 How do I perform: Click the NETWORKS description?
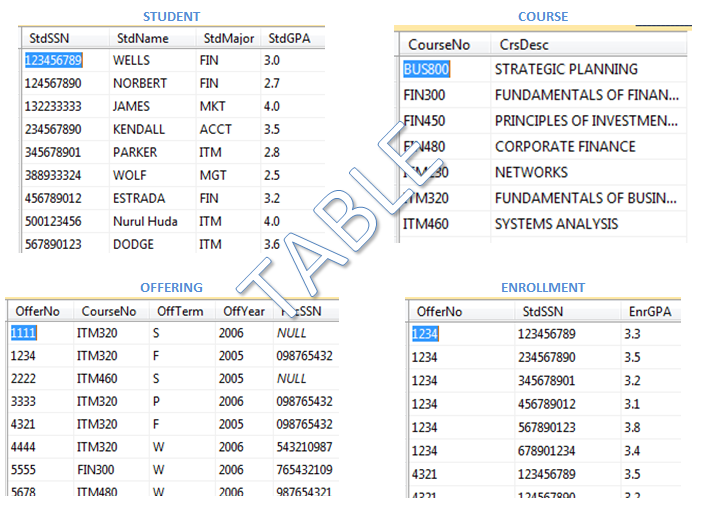(531, 172)
